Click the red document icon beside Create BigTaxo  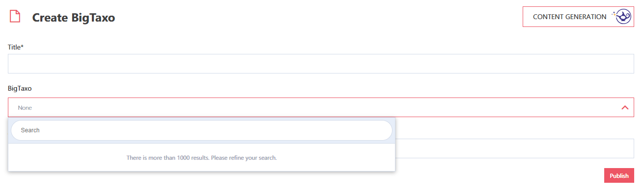tap(15, 16)
